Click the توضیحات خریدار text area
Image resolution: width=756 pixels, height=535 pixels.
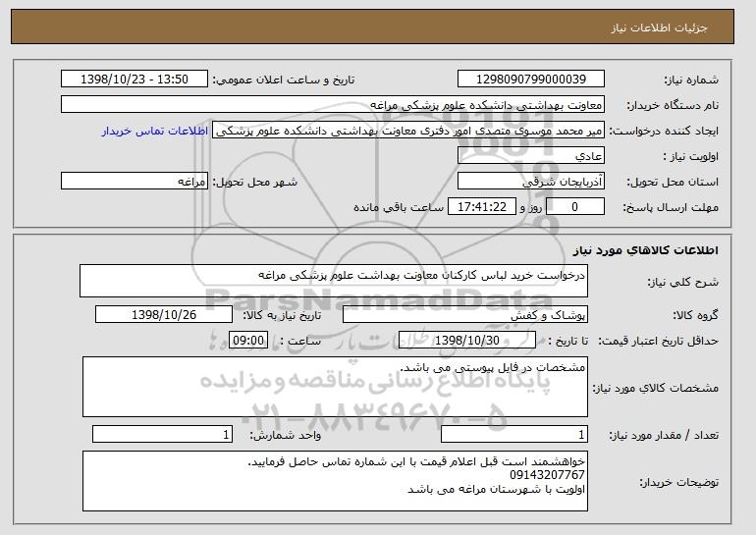coord(335,481)
